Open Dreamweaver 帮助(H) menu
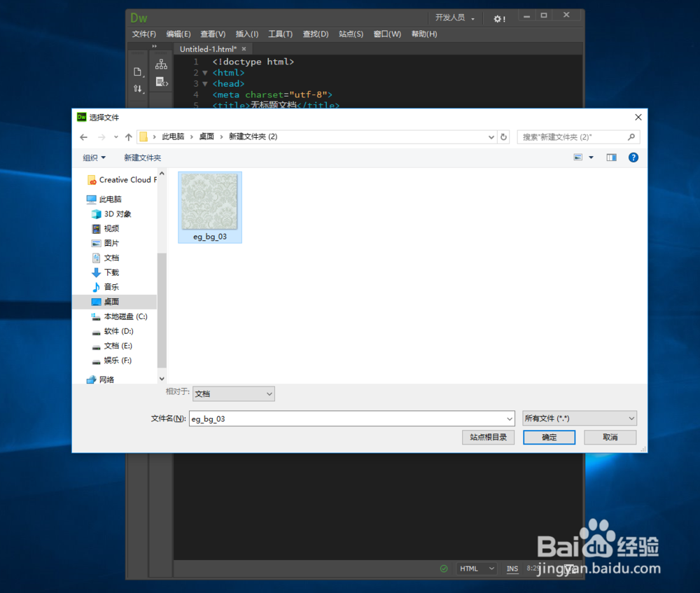This screenshot has height=593, width=700. [x=424, y=34]
